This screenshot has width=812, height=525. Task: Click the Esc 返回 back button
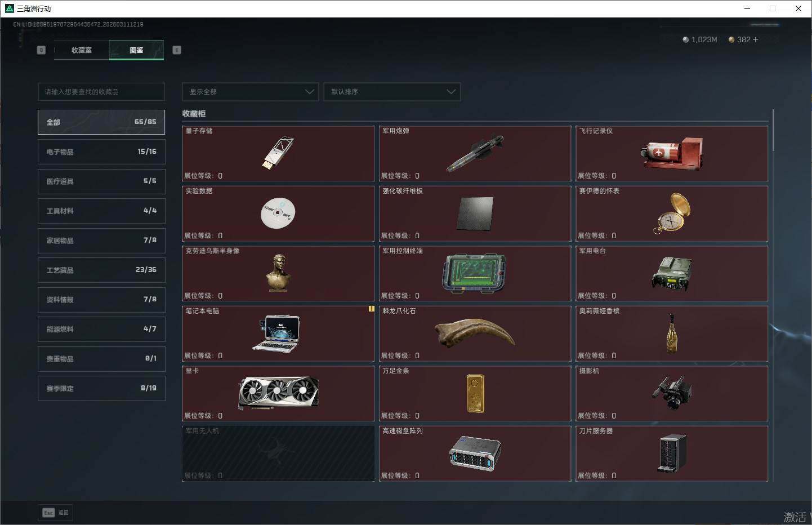point(55,513)
